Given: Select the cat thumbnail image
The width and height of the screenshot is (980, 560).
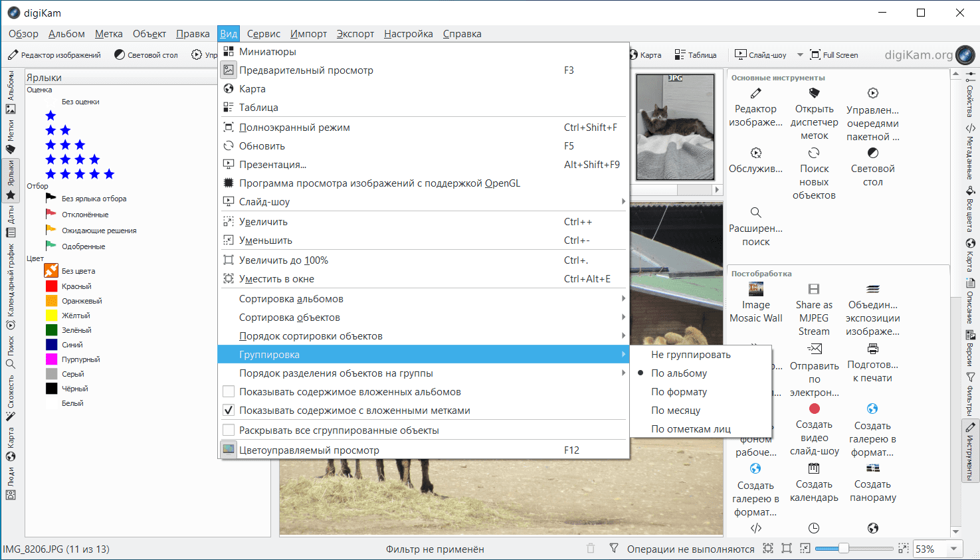Looking at the screenshot, I should click(675, 127).
